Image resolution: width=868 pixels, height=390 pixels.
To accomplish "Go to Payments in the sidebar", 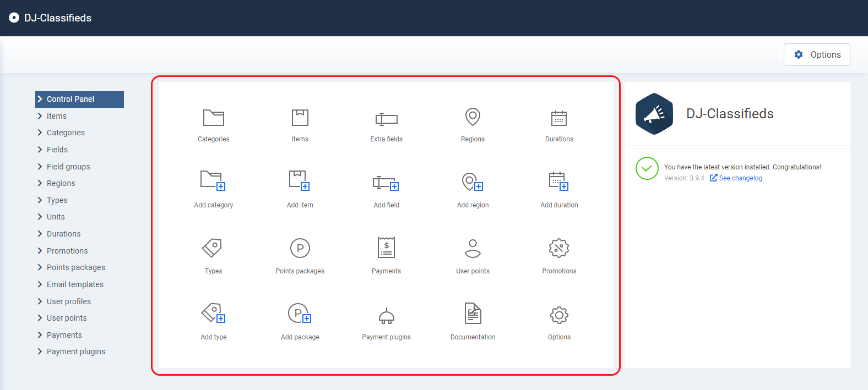I will click(64, 335).
